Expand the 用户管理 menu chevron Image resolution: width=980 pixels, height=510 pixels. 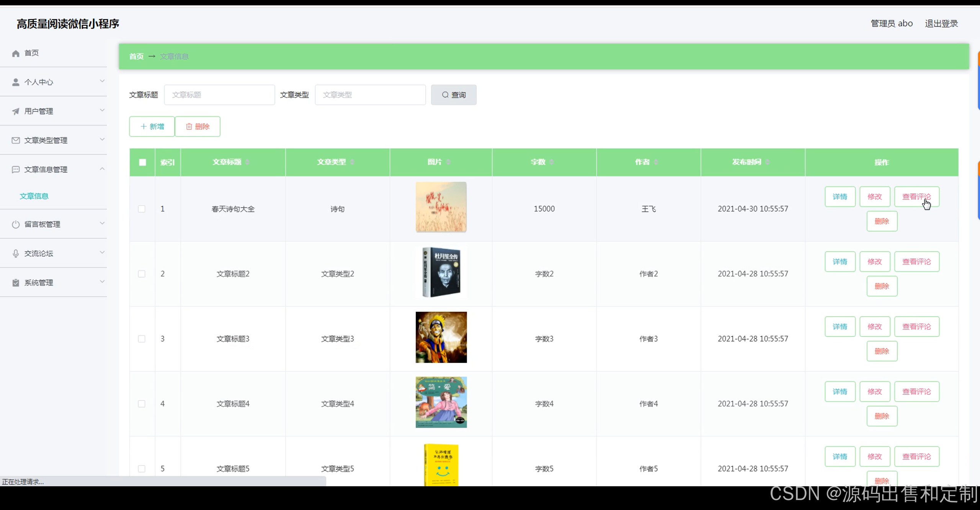pos(102,111)
